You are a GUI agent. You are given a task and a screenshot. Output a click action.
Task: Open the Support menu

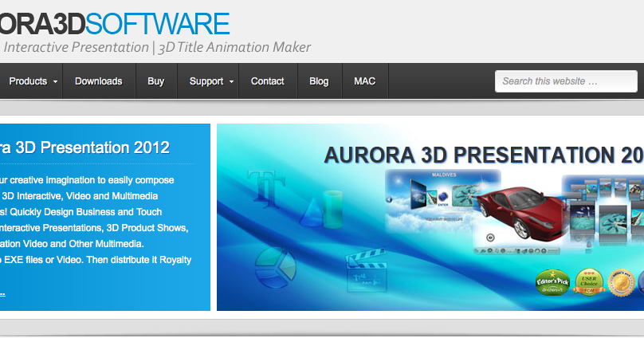point(208,81)
